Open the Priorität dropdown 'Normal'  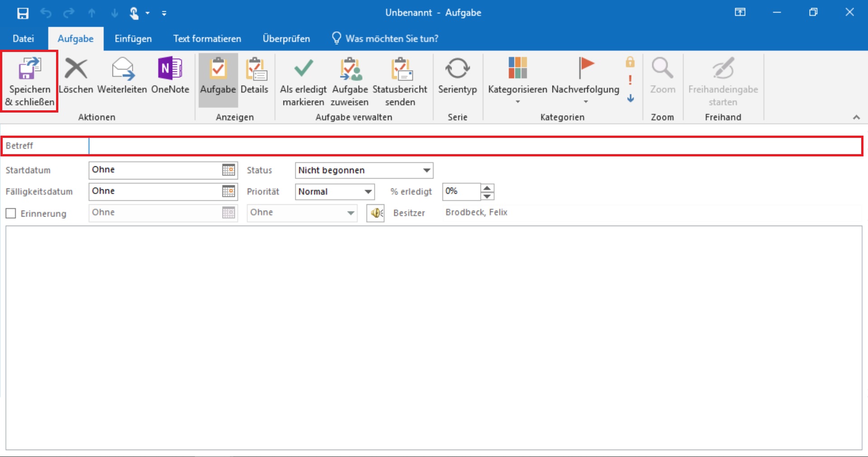point(335,192)
